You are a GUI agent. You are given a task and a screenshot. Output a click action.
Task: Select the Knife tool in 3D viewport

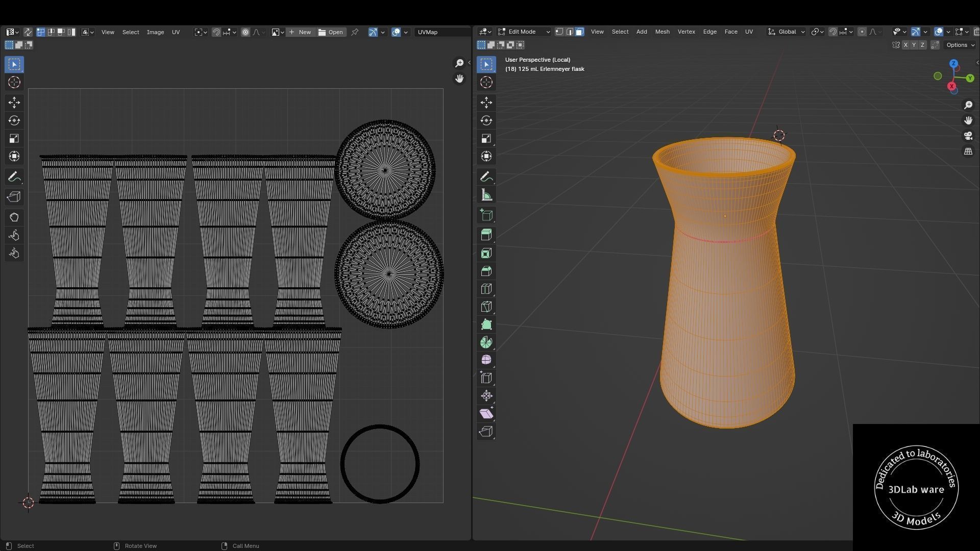(486, 307)
